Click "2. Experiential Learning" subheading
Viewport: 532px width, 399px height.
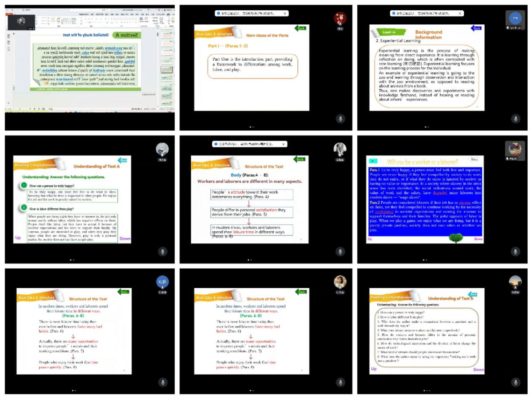click(x=398, y=41)
